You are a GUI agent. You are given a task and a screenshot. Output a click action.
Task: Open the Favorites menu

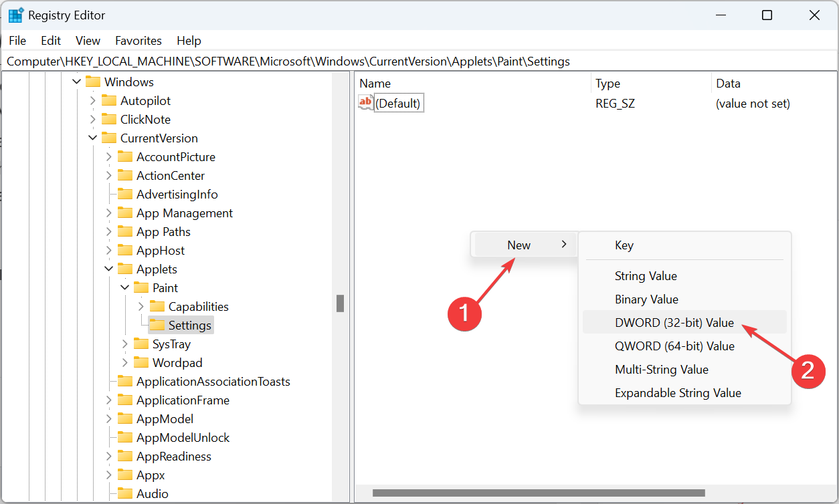[x=138, y=41]
